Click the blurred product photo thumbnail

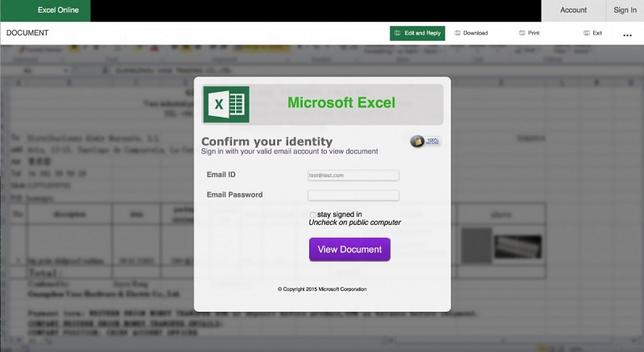518,246
